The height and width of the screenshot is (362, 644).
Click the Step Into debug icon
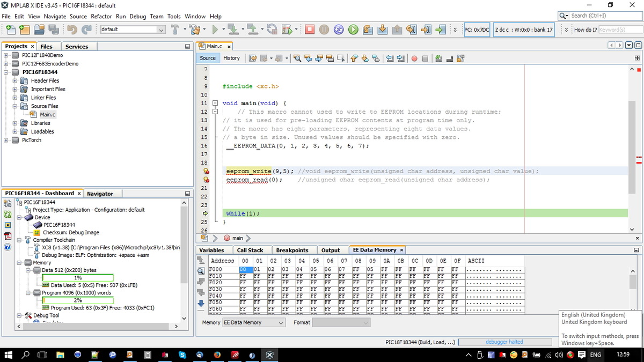pyautogui.click(x=382, y=29)
